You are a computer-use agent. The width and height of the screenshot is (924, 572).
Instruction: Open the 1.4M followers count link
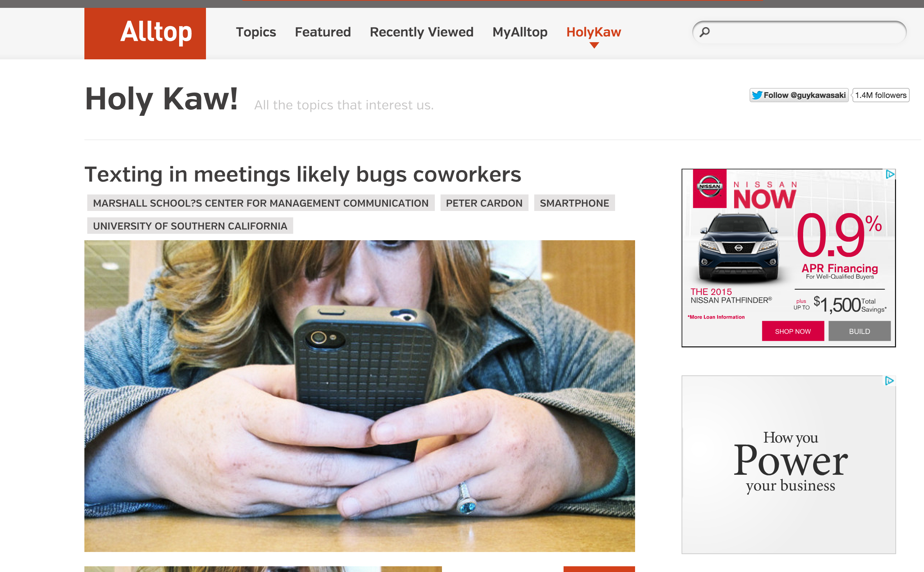point(880,95)
